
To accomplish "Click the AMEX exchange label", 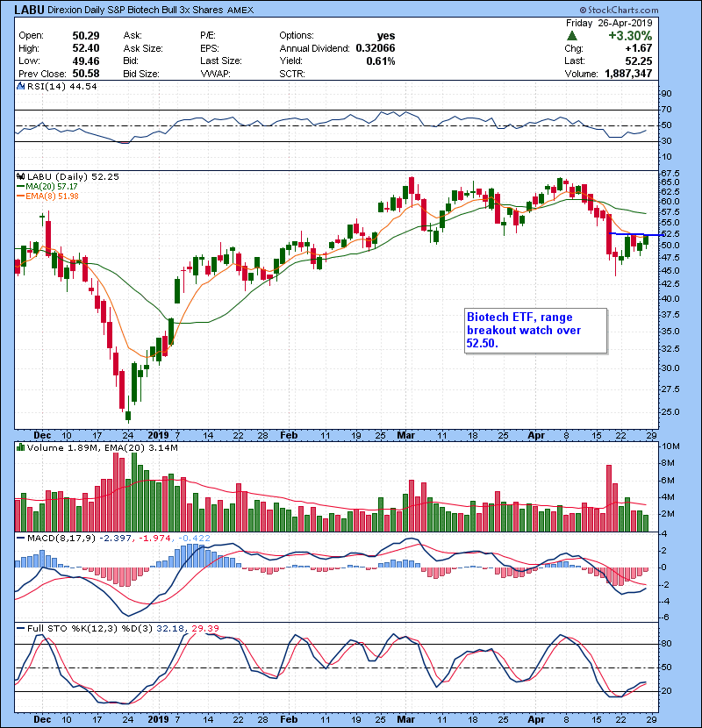I will coord(240,11).
